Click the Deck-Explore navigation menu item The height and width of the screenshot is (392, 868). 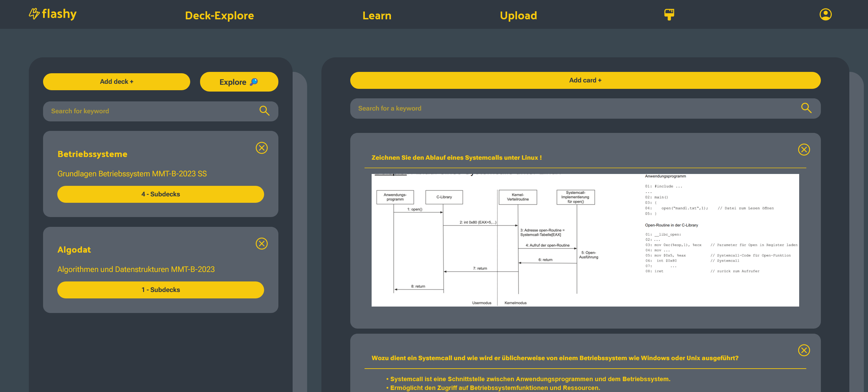(220, 15)
